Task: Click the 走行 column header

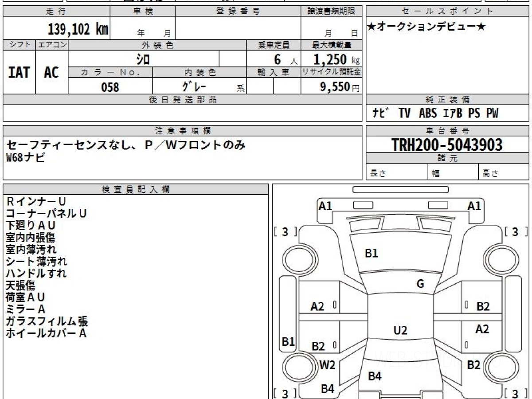Action: point(56,12)
